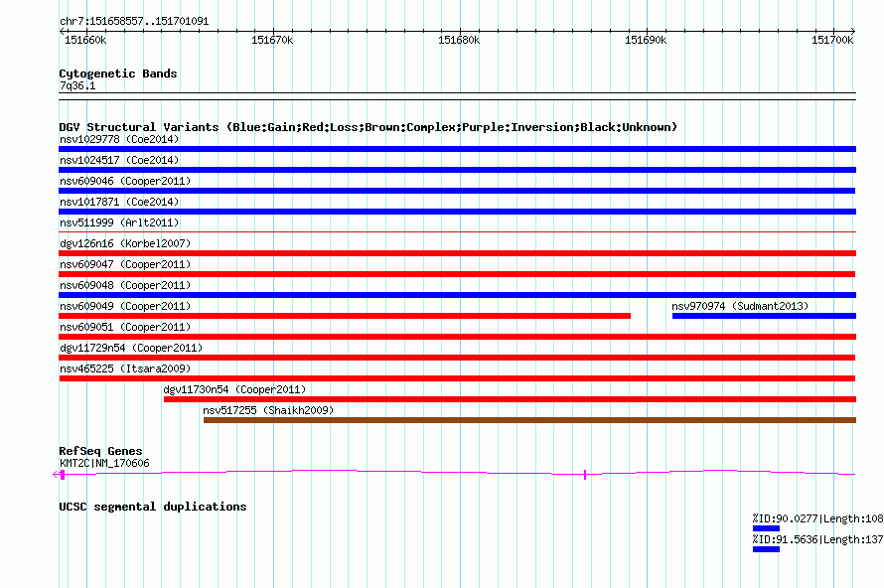Click the 151680k ruler position
This screenshot has height=588, width=884.
458,40
